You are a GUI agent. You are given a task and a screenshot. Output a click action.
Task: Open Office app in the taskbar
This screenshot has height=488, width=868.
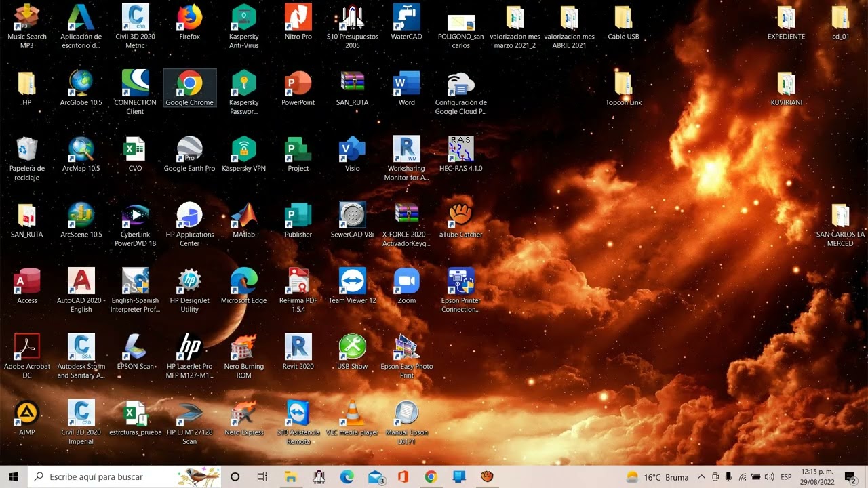click(x=403, y=476)
